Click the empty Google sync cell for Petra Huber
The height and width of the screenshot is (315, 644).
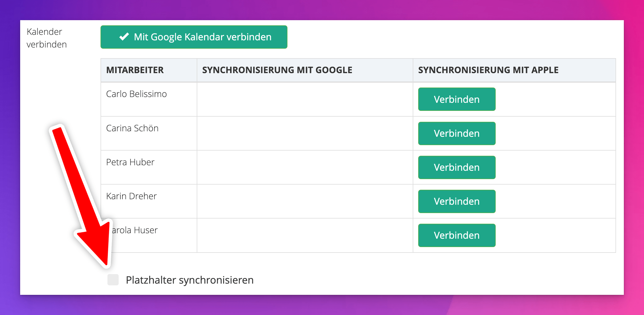[305, 167]
